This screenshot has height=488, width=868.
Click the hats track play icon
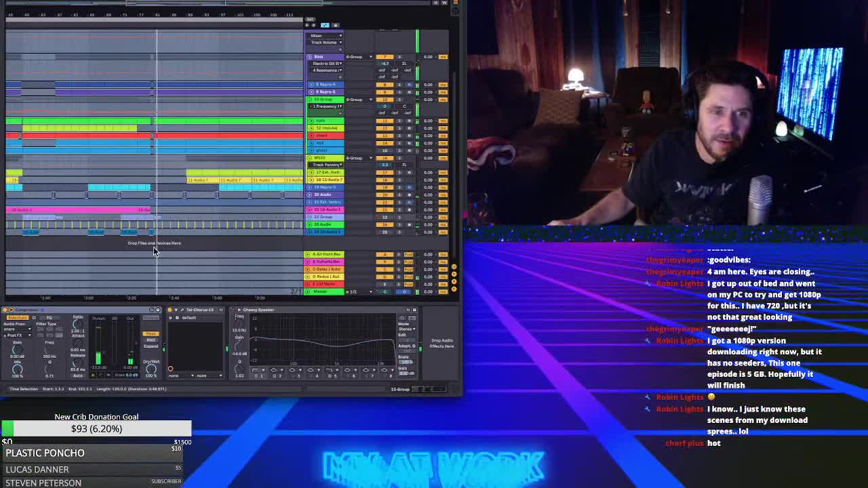(x=311, y=121)
